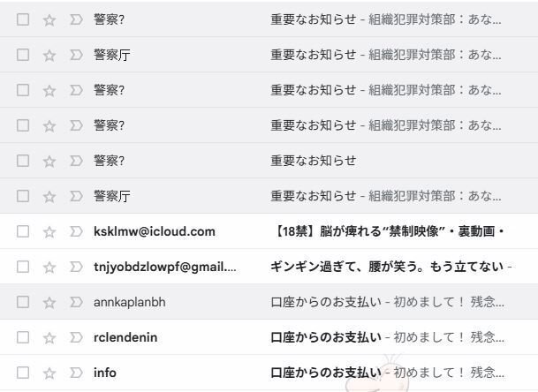Toggle importance marker for kskImw@icloud.com email

[75, 231]
